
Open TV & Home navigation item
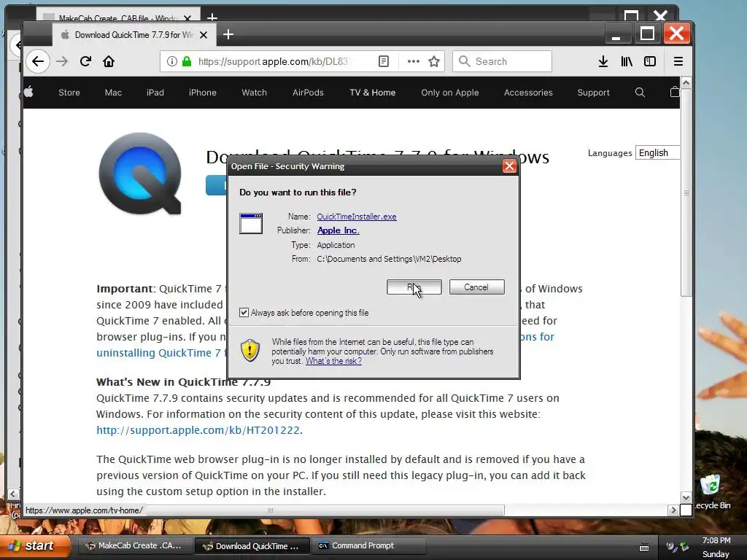pyautogui.click(x=373, y=93)
